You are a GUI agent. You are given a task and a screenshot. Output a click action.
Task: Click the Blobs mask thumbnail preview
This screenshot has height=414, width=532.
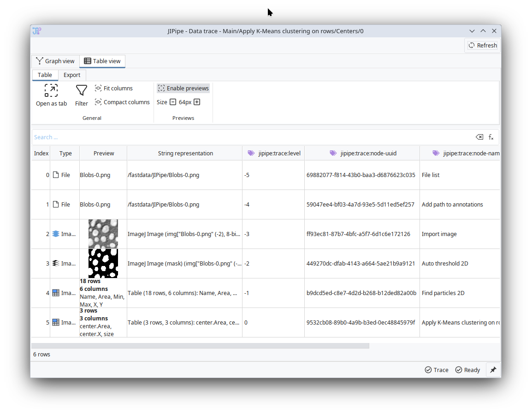pos(103,263)
